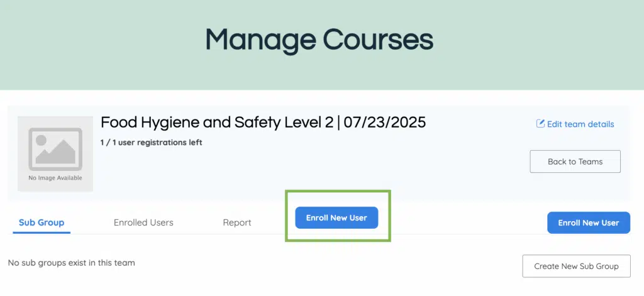Viewport: 644px width, 296px height.
Task: Open the Enrolled Users tab
Action: point(143,222)
